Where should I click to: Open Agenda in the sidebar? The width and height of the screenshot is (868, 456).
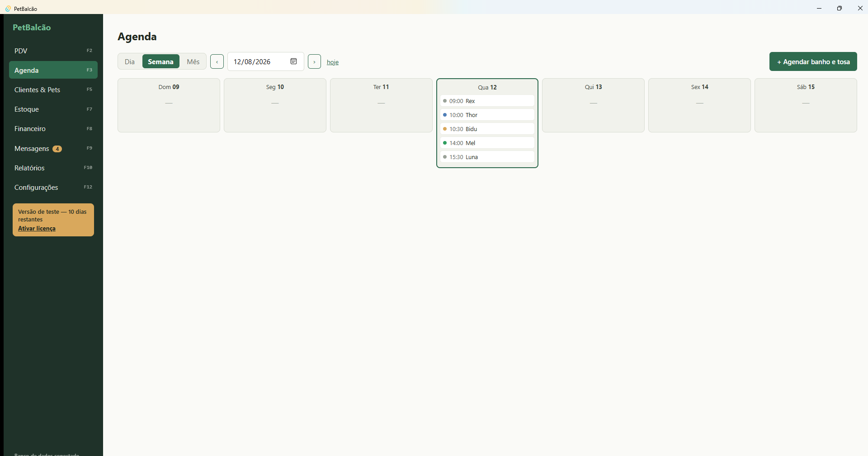53,70
